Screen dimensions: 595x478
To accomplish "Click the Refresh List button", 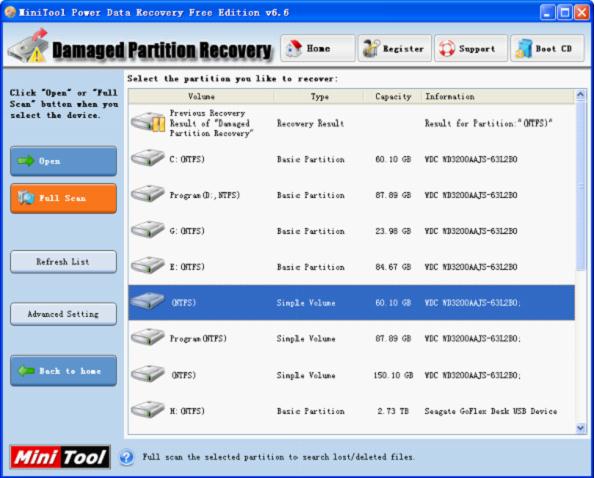I will pyautogui.click(x=63, y=261).
